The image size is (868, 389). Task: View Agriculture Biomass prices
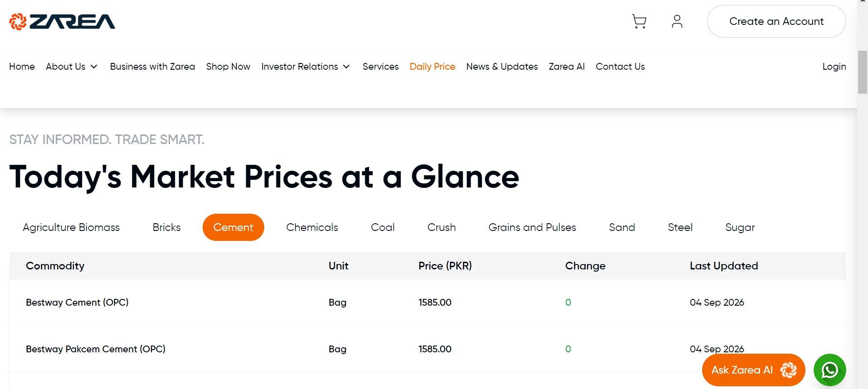click(71, 227)
